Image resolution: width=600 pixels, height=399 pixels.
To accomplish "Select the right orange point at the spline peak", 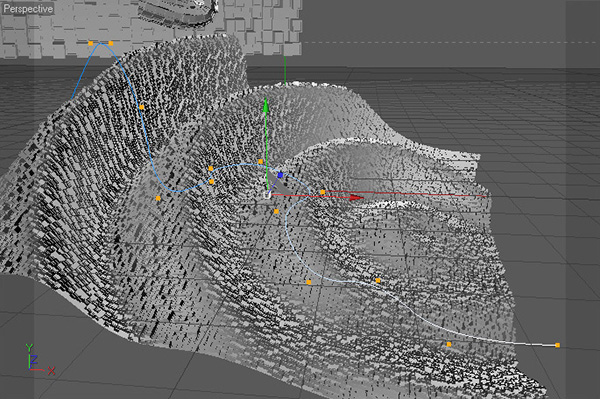I will point(111,44).
